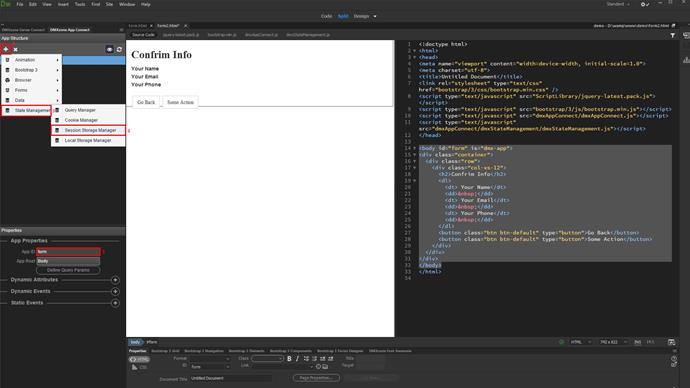
Task: Open the Format dropdown
Action: click(x=210, y=359)
